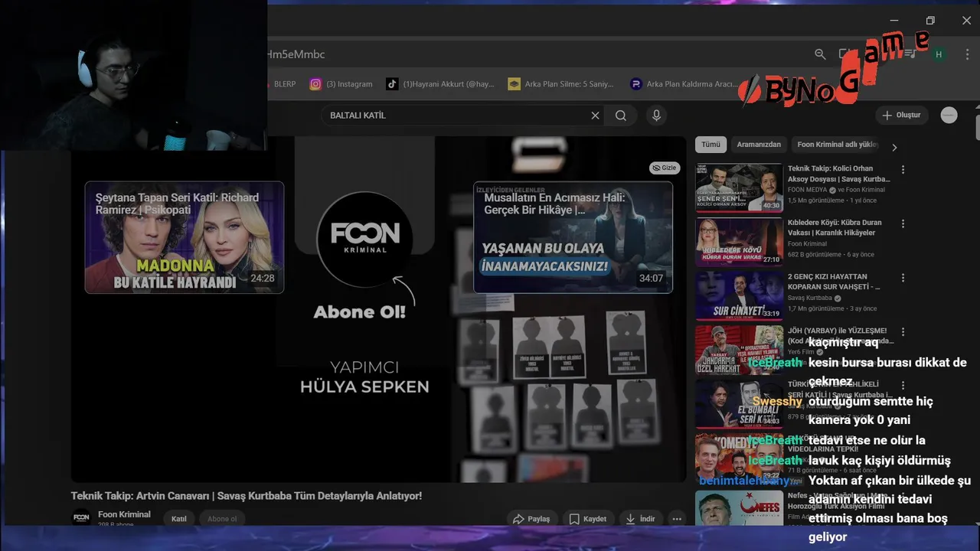Open options for El Bombalı Seri Katili video
Screen dimensions: 980x551
[903, 386]
